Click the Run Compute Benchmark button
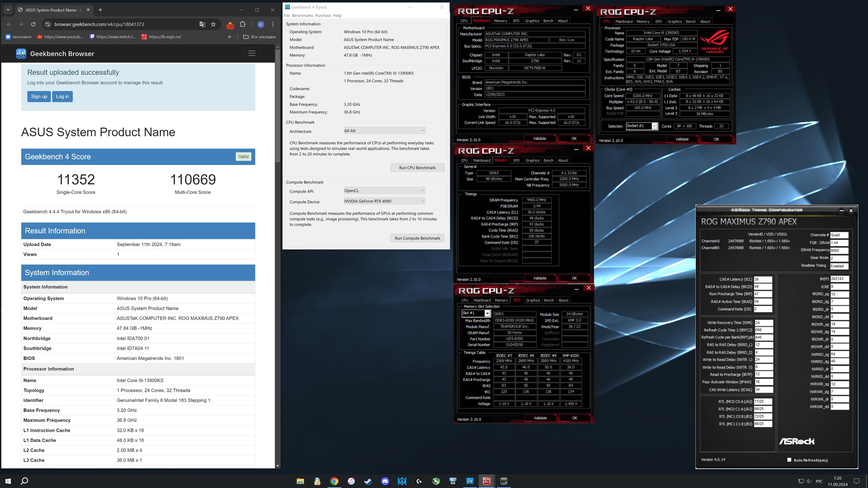 (x=417, y=238)
